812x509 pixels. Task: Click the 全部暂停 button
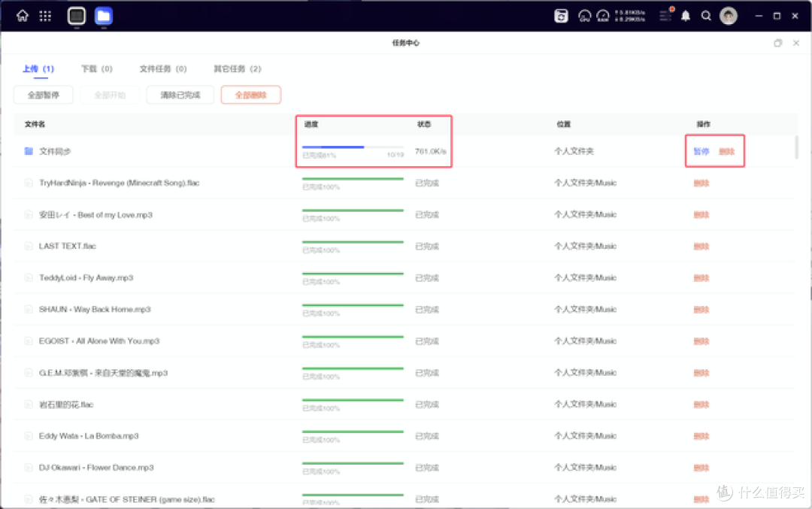43,95
